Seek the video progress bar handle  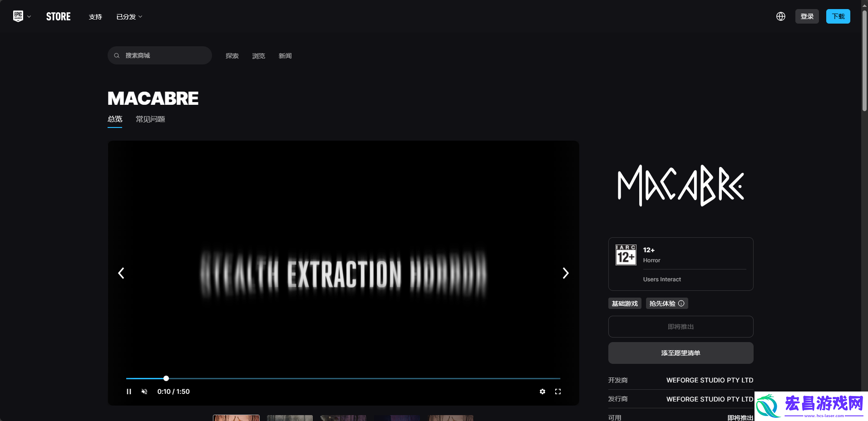(166, 378)
